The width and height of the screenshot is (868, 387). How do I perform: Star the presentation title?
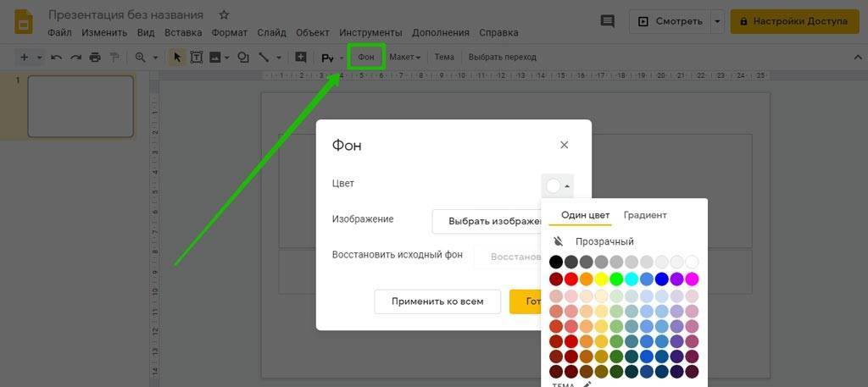point(224,15)
